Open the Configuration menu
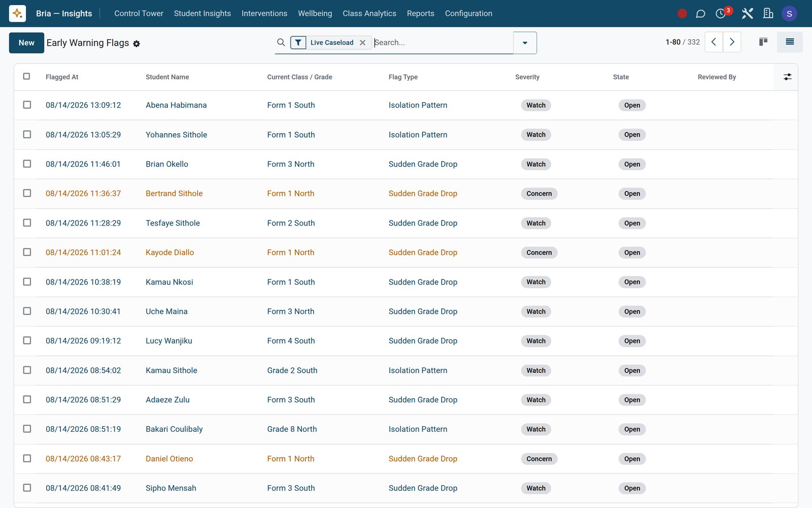This screenshot has height=508, width=812. [468, 14]
